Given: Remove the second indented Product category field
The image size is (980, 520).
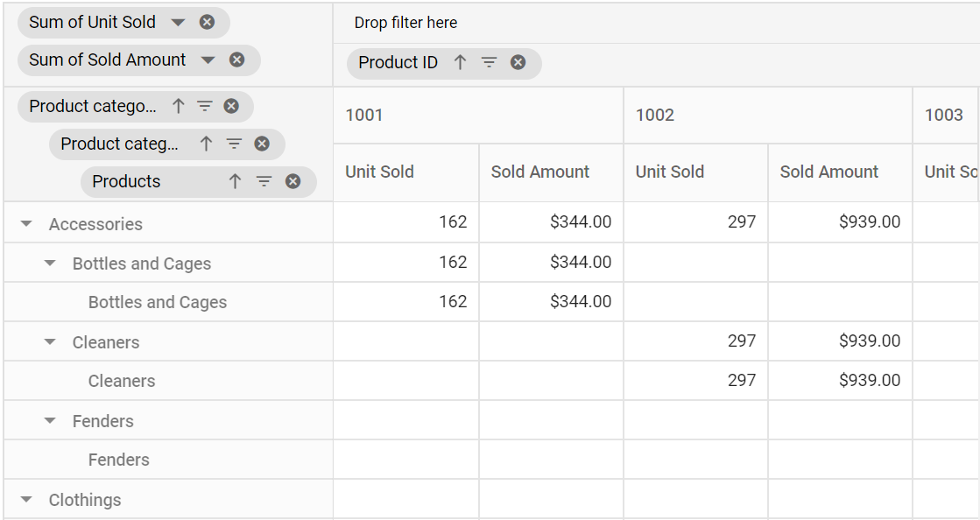Looking at the screenshot, I should (262, 144).
